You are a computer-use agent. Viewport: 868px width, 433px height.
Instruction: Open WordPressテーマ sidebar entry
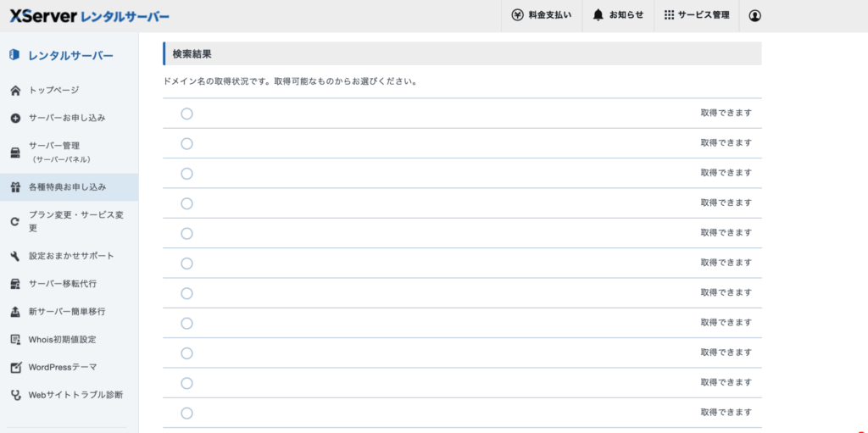click(62, 367)
